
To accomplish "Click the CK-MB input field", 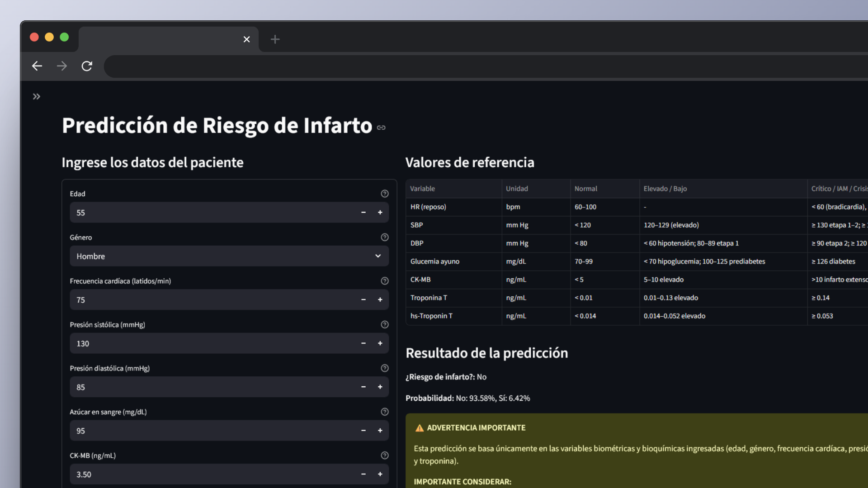I will (212, 474).
